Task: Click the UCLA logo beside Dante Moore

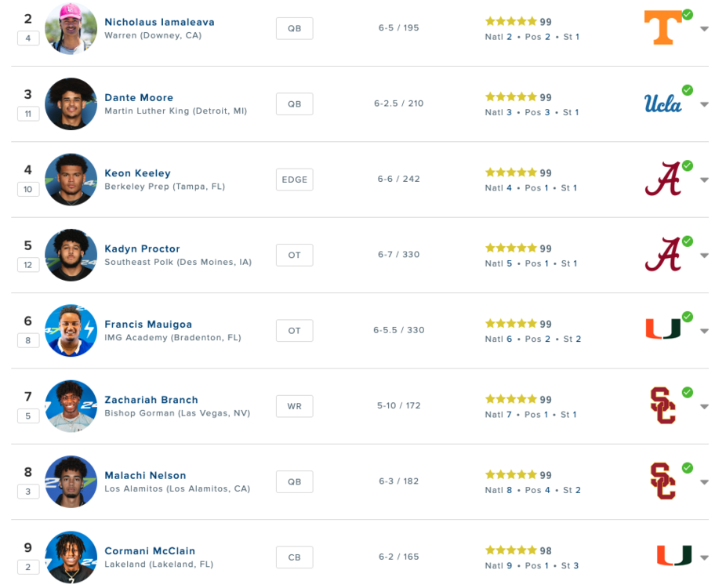Action: (662, 103)
